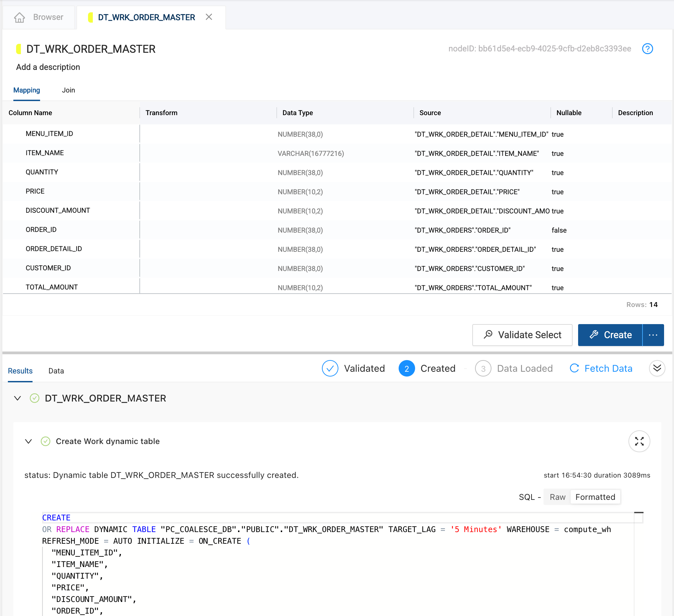This screenshot has width=674, height=616.
Task: Switch SQL view to Raw
Action: 557,497
